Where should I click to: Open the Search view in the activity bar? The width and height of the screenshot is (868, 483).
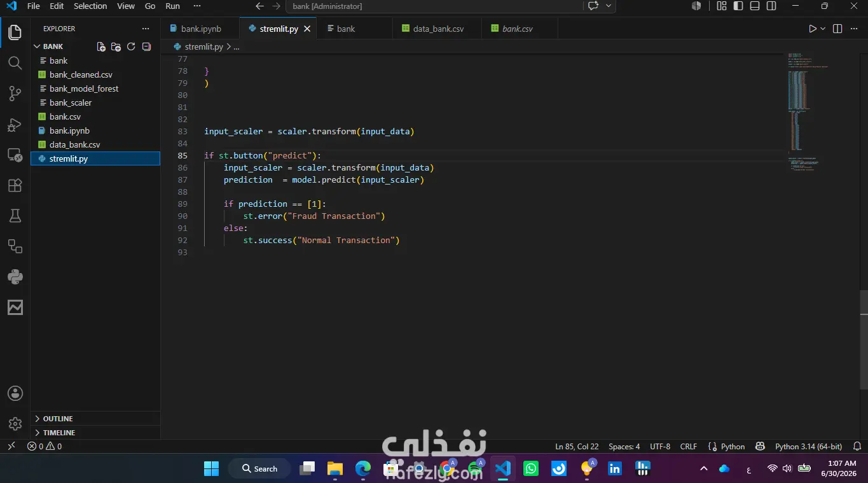[x=15, y=62]
